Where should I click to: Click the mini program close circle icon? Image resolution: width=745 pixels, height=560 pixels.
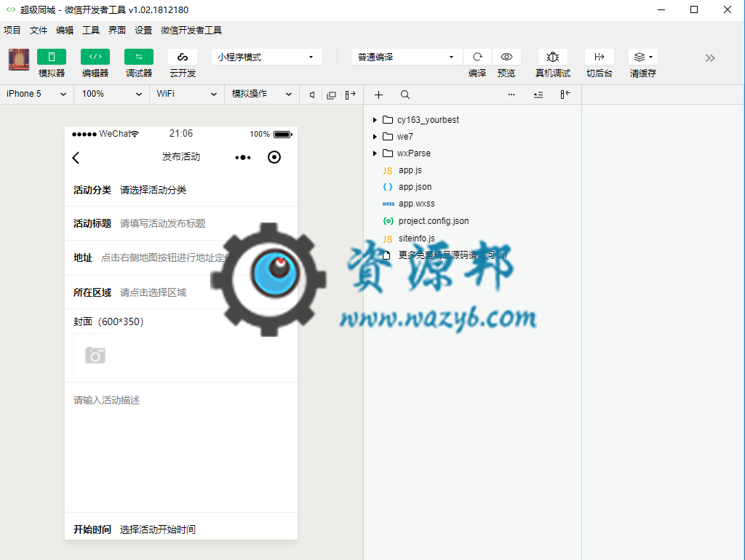tap(274, 157)
